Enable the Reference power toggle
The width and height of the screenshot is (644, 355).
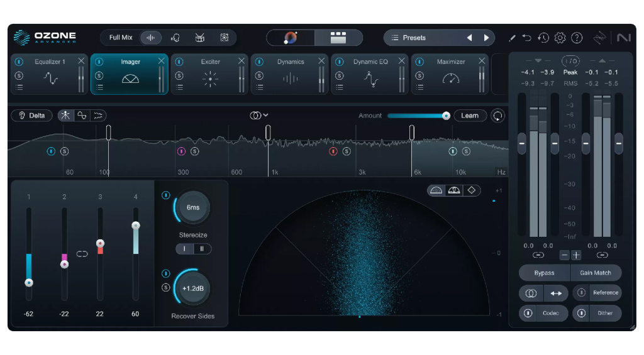click(581, 293)
